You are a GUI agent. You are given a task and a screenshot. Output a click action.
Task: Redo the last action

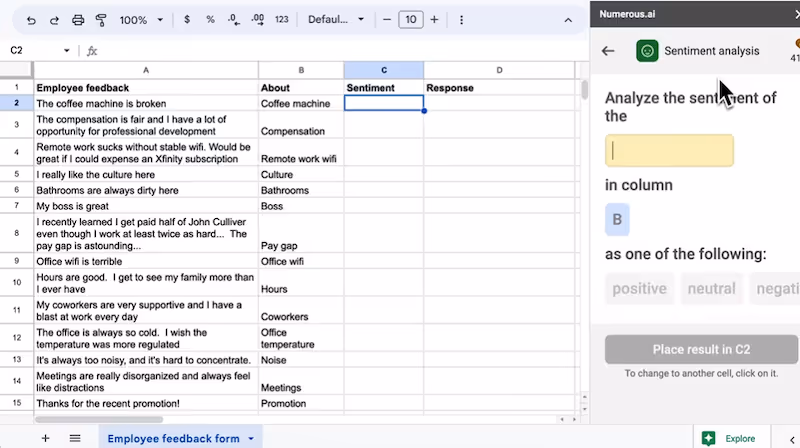click(54, 20)
